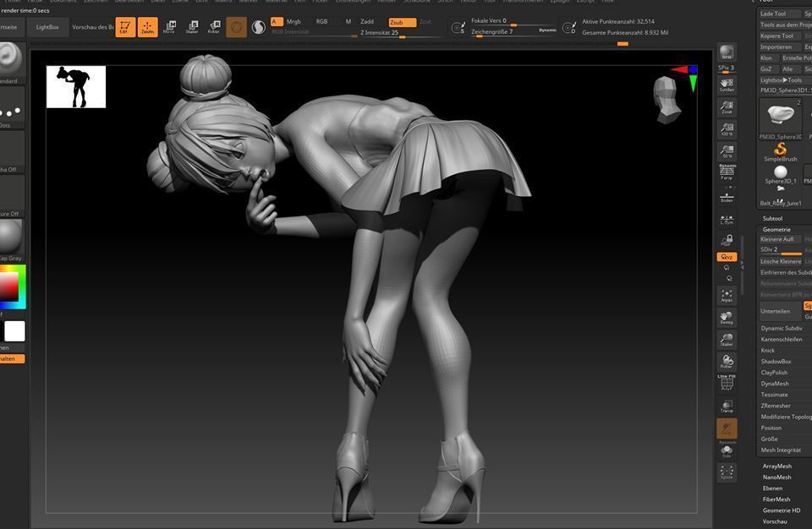Click the Alle button next to GoZ
The width and height of the screenshot is (812, 529).
788,68
